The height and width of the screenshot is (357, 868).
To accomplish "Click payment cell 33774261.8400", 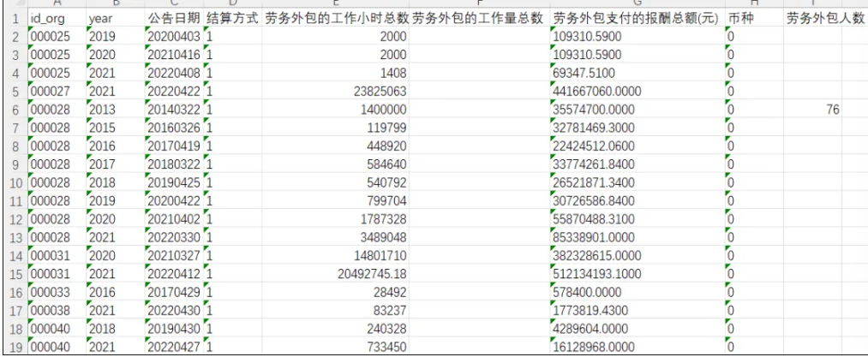I will coord(638,164).
